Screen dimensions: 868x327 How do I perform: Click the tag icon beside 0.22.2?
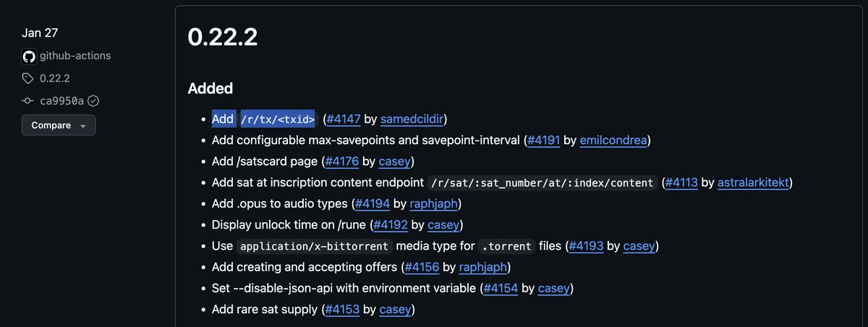(x=28, y=78)
